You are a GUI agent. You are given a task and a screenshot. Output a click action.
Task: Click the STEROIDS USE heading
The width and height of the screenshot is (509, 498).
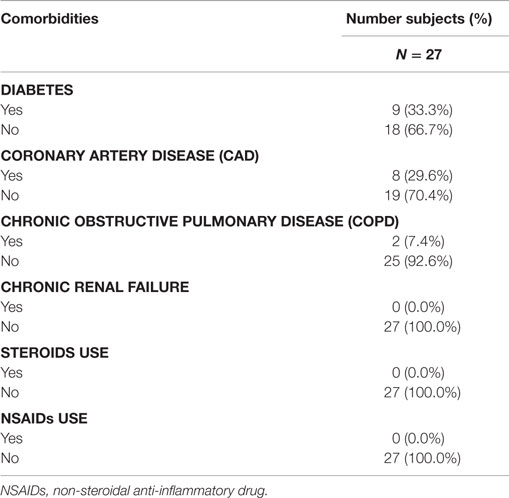55,353
